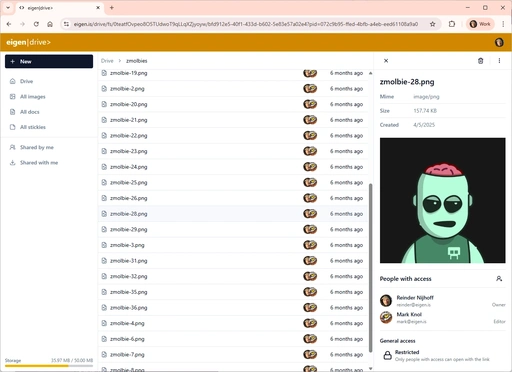
Task: Click the browser extensions puzzle icon
Action: click(452, 24)
